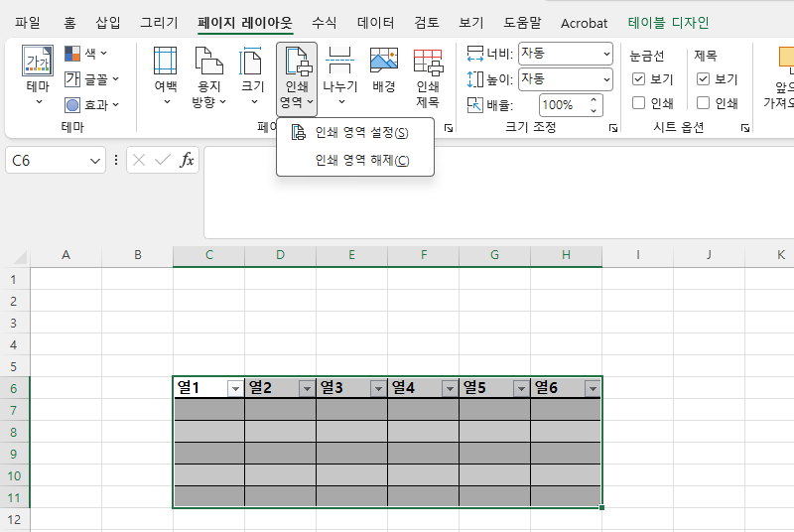Open the 파일 tab
This screenshot has height=532, width=794.
[x=28, y=22]
